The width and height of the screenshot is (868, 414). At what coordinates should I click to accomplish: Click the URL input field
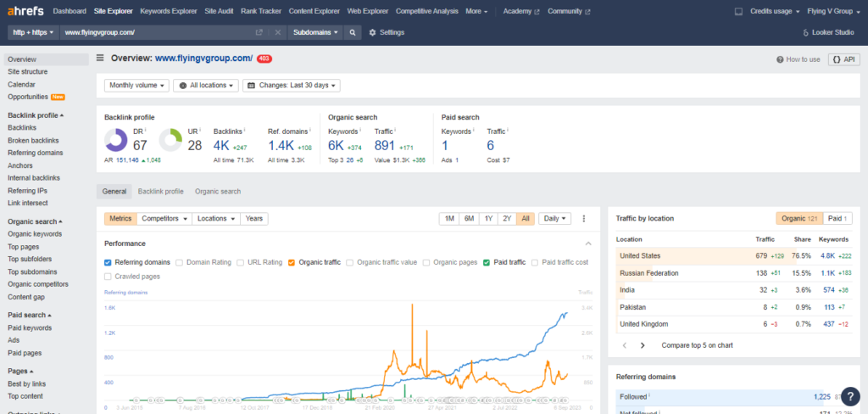tap(157, 33)
